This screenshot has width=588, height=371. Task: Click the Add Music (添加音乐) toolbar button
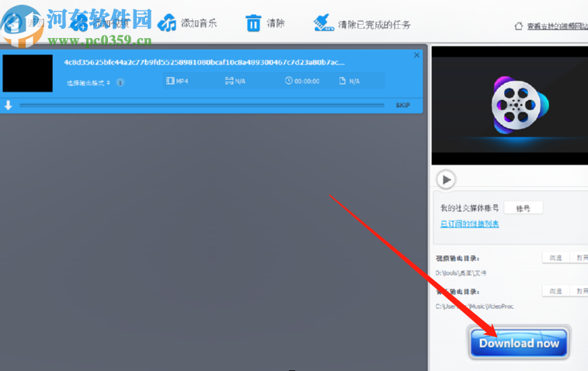click(x=186, y=23)
